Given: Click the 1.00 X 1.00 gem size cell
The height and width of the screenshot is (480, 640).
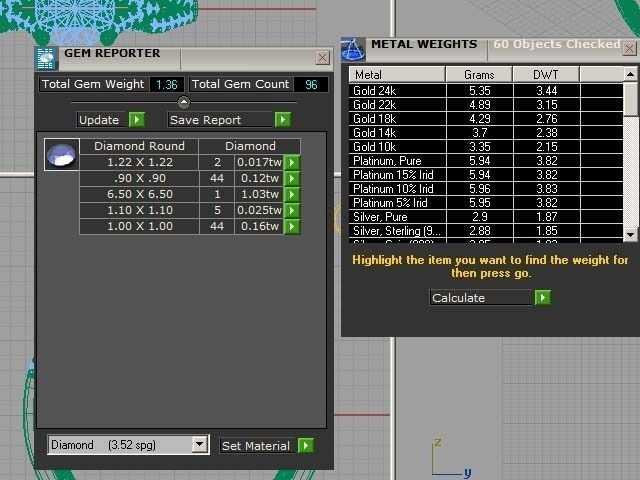Looking at the screenshot, I should click(x=139, y=226).
